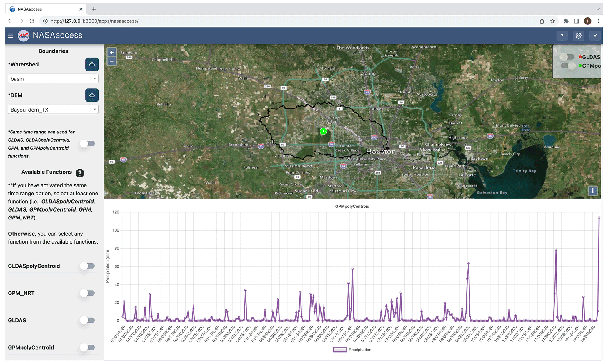Toggle GLDAS layer in map legend
This screenshot has width=608, height=364.
point(568,57)
